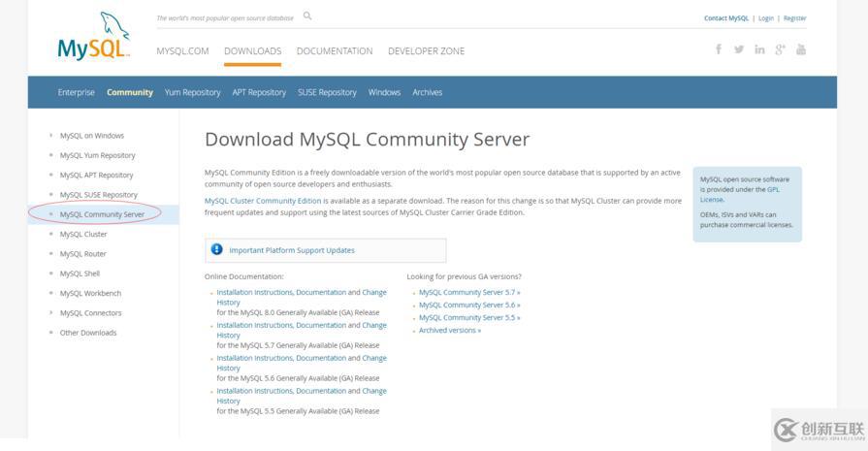
Task: Open Important Platform Support Updates link
Action: tap(292, 250)
